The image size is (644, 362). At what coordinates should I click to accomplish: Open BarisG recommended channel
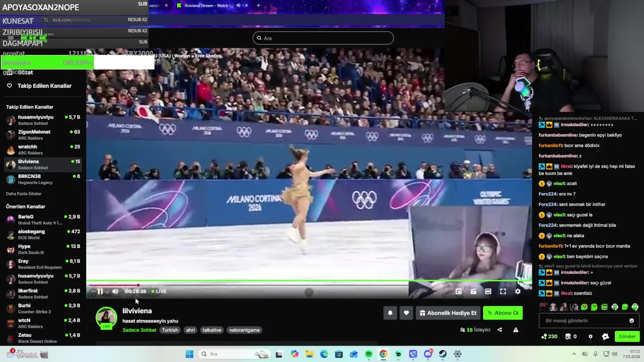43,219
